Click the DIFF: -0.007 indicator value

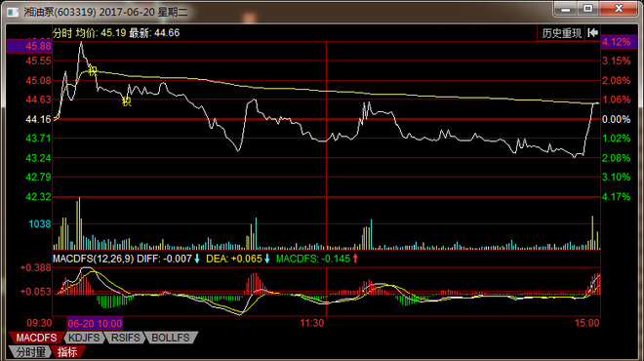tap(164, 259)
